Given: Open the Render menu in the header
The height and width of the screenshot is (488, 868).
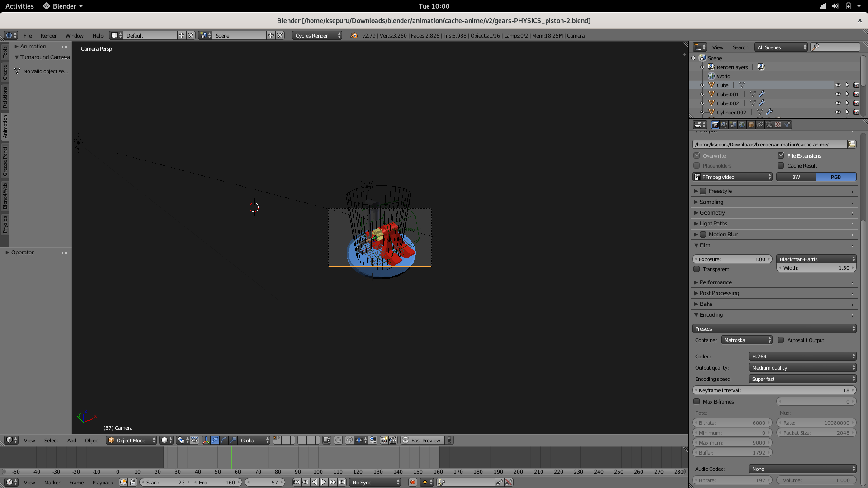Looking at the screenshot, I should 48,36.
